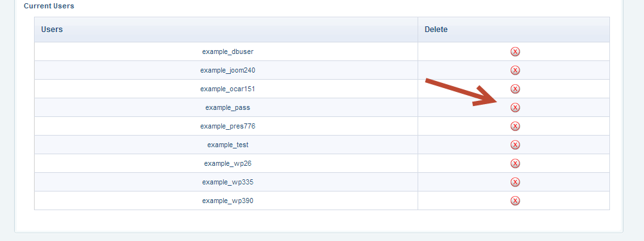Screen dimensions: 644x241
Task: Click the example_ocar151 username
Action: tap(228, 89)
